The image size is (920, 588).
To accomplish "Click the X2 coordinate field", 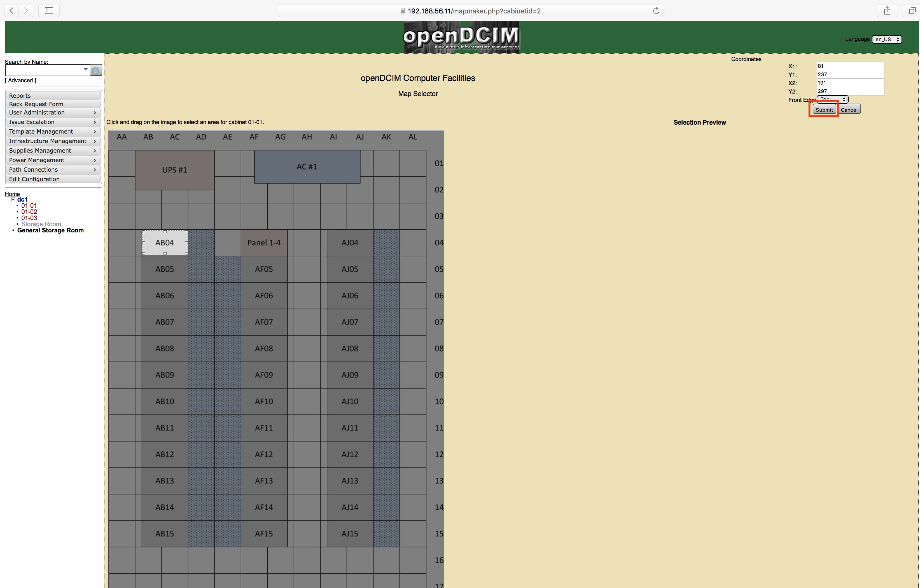I will (x=850, y=83).
